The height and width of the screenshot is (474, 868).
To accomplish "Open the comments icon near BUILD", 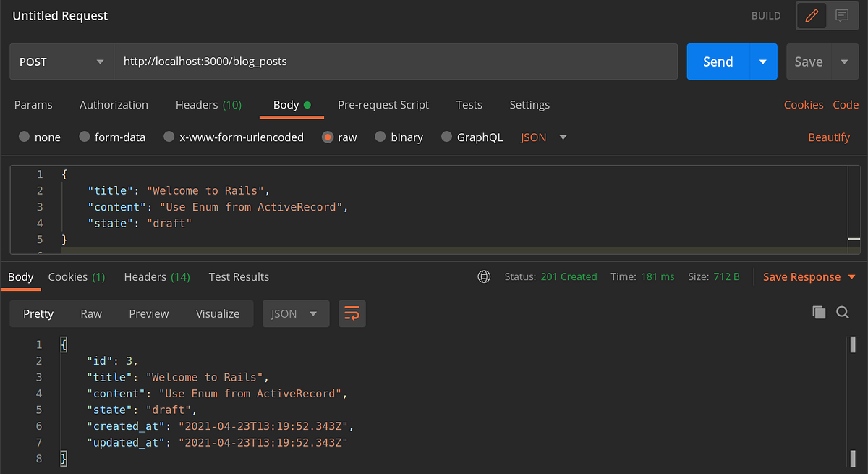I will click(842, 15).
